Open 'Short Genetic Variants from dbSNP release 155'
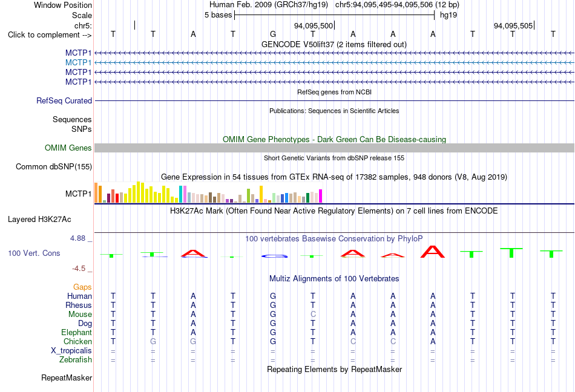 334,158
